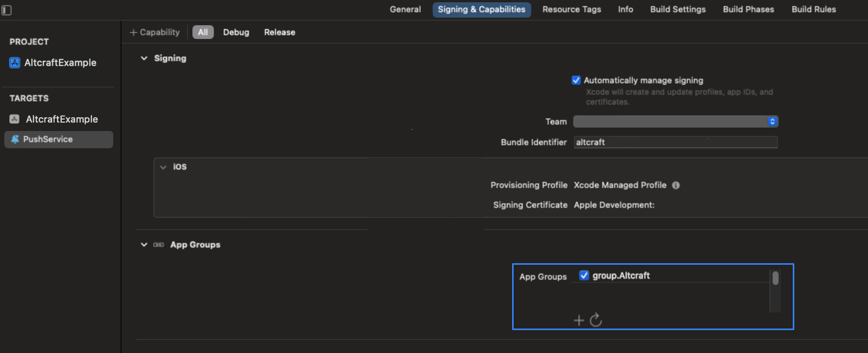Refresh the app groups list
Viewport: 868px width, 353px height.
click(596, 320)
